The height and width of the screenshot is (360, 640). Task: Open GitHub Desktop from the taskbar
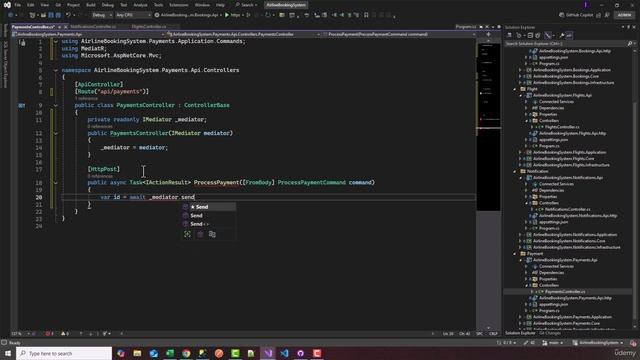coord(300,353)
